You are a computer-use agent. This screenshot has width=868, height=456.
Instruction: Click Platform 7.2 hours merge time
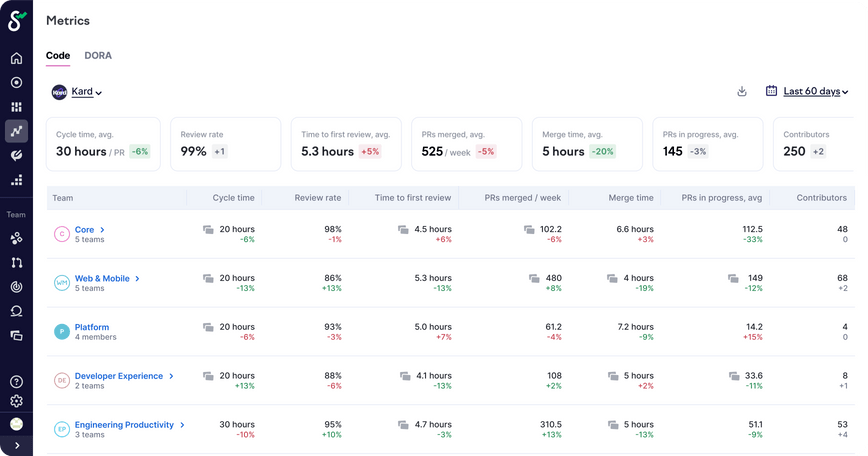point(636,327)
